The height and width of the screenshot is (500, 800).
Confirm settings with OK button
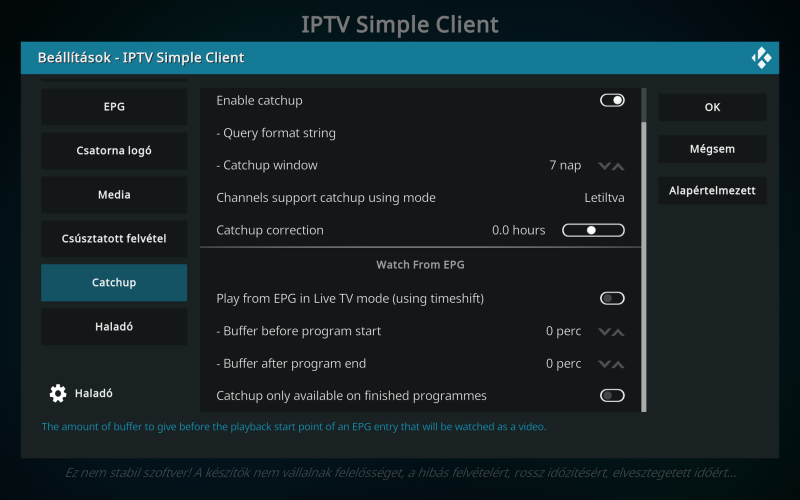pos(712,107)
